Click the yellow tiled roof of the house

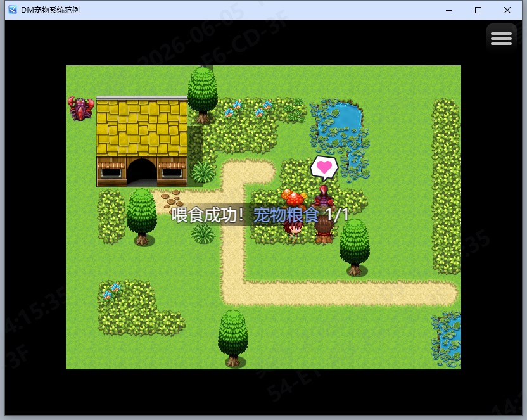click(x=142, y=128)
